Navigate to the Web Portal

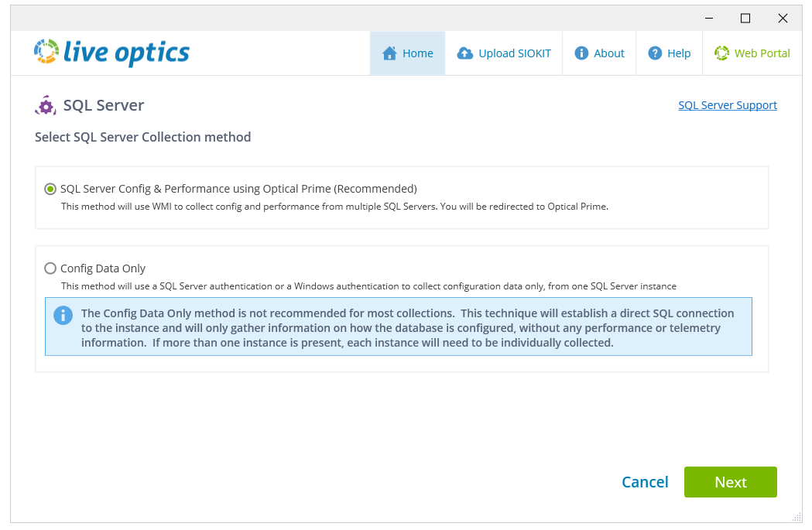(752, 53)
